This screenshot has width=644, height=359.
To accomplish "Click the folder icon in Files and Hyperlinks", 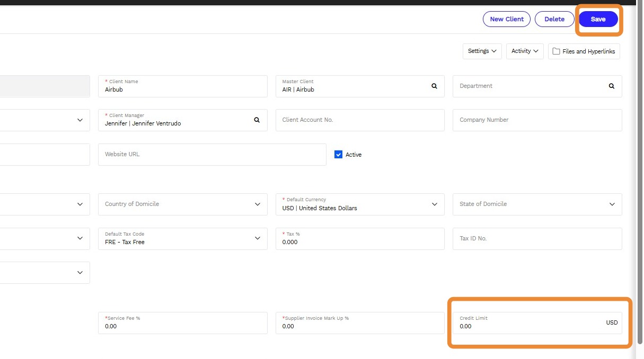I will coord(556,51).
